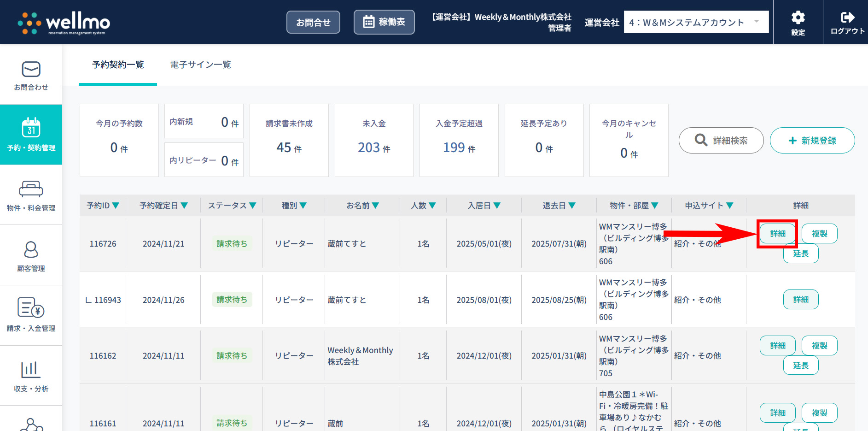Sort by 人数 column arrow

(432, 206)
